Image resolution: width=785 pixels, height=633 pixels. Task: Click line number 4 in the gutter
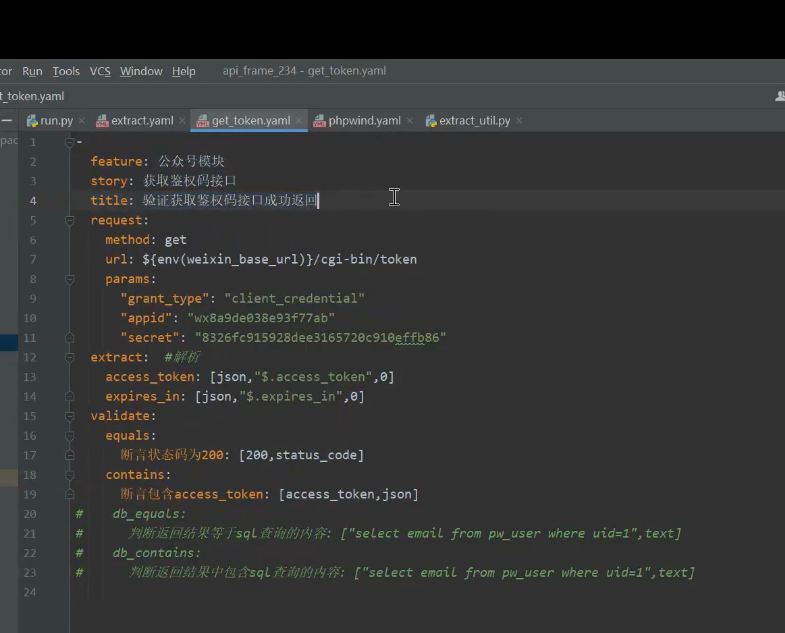click(33, 201)
